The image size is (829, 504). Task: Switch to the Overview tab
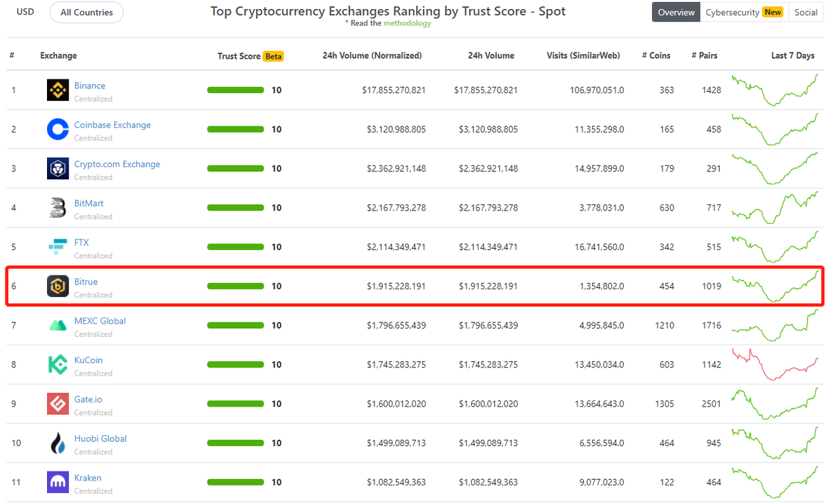coord(676,12)
